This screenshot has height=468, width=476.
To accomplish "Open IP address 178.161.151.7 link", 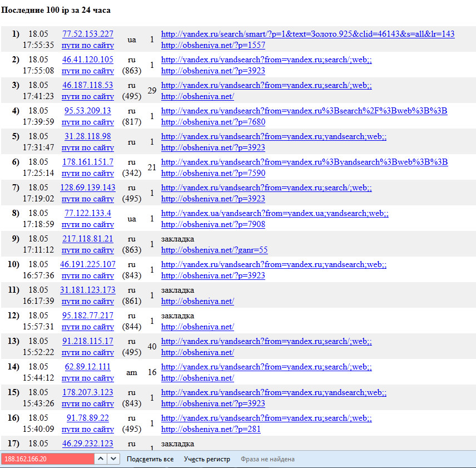I will point(88,161).
